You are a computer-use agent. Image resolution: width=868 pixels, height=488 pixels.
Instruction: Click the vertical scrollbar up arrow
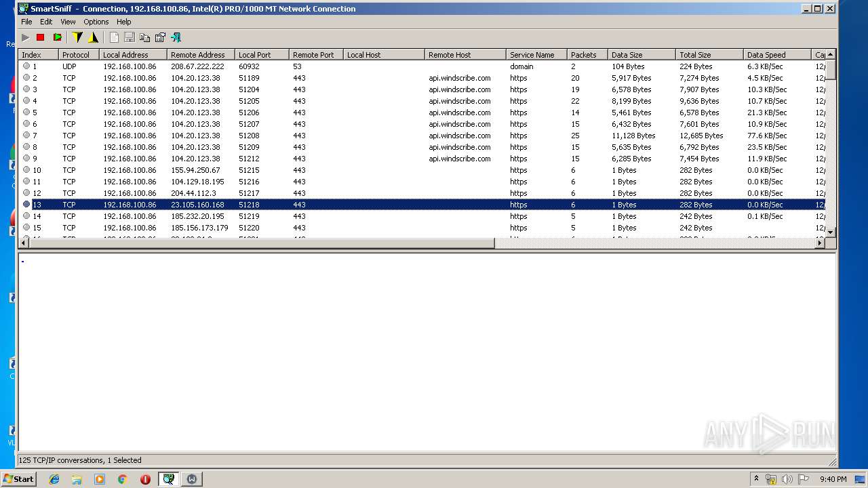click(x=830, y=54)
